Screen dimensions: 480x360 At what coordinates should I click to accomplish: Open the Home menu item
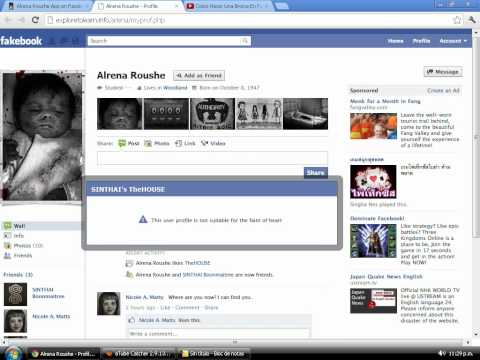tap(396, 41)
